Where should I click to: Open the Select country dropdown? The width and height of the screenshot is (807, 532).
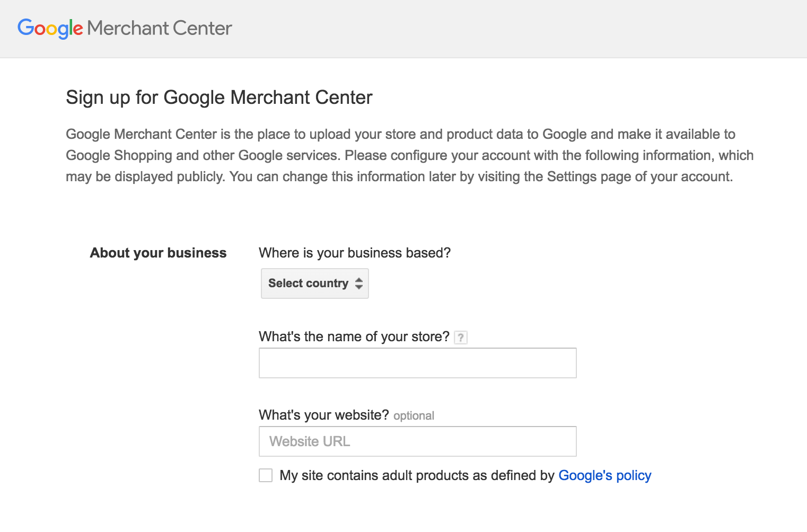click(315, 283)
